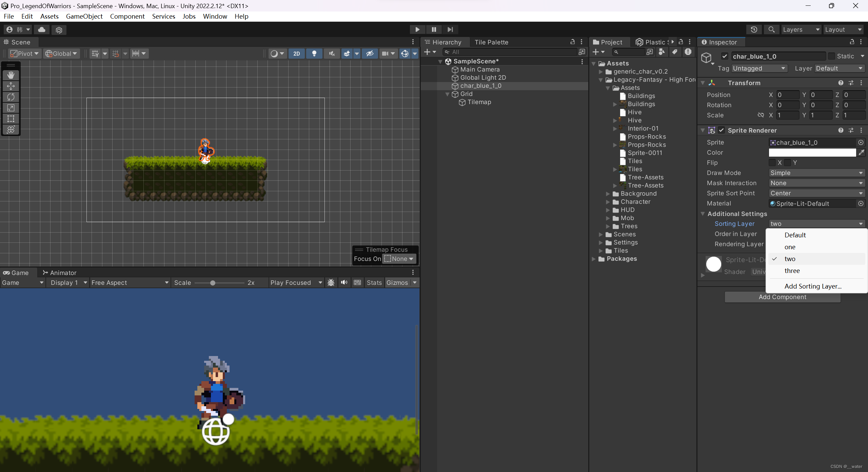Screen dimensions: 868x472
Task: Toggle 2D view mode
Action: pos(296,54)
